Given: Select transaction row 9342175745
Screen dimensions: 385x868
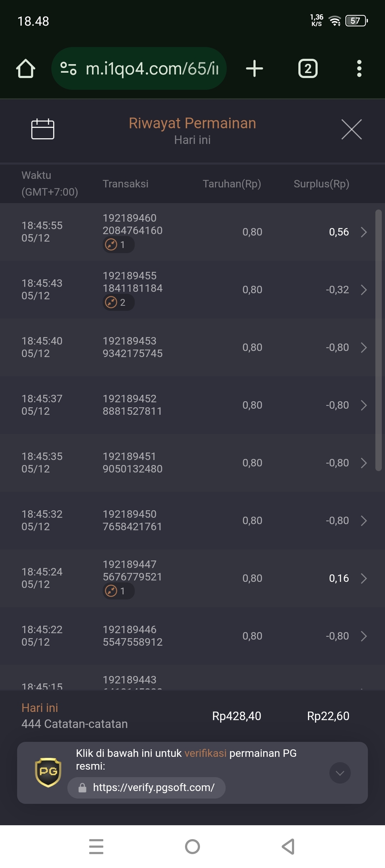Looking at the screenshot, I should click(x=192, y=347).
